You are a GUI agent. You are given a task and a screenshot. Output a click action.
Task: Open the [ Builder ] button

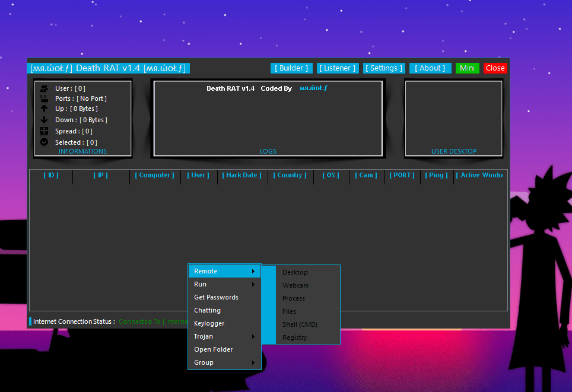pos(291,68)
